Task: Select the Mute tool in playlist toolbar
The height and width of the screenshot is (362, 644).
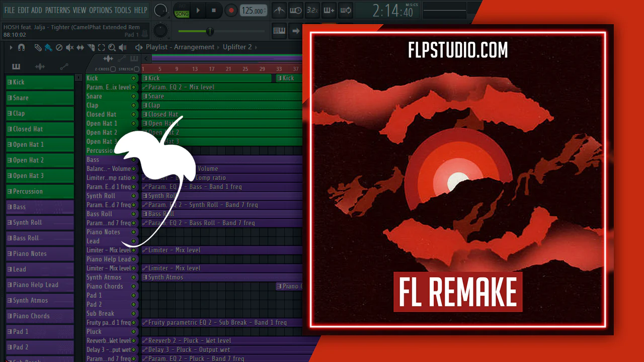Action: (69, 47)
